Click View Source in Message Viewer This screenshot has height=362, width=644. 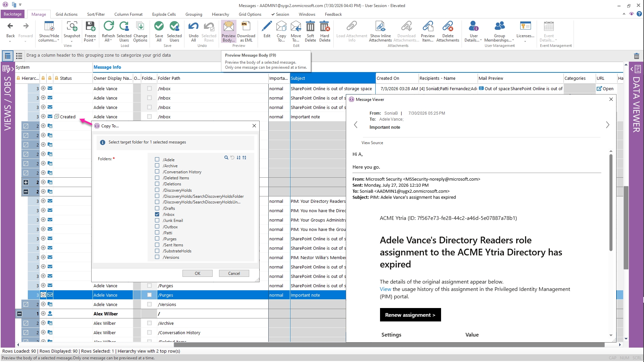point(372,143)
